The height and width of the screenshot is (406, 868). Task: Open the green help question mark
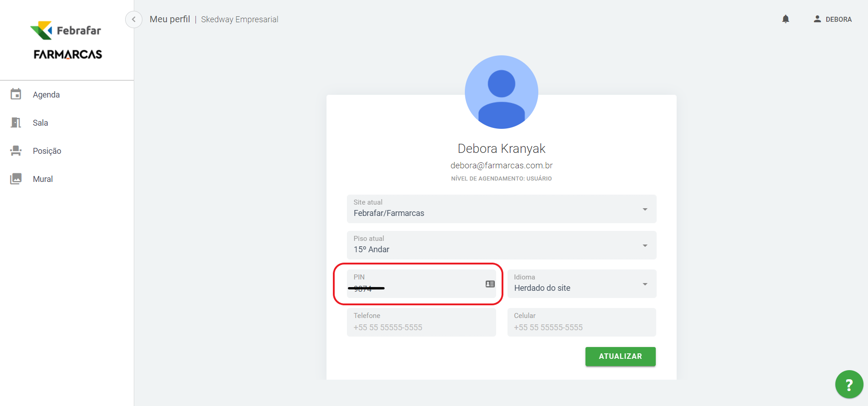(849, 385)
